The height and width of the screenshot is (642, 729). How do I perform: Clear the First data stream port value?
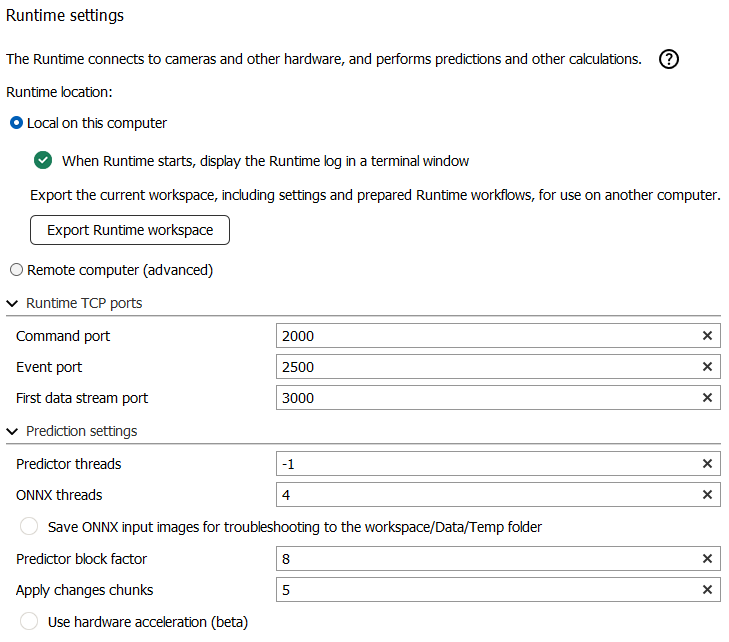707,398
